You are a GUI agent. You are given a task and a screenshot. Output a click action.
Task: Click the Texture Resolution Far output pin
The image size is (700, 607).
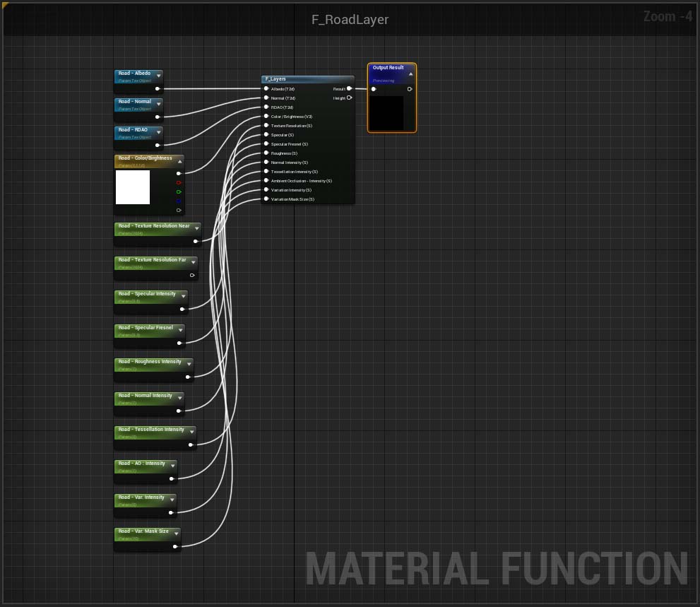coord(192,275)
